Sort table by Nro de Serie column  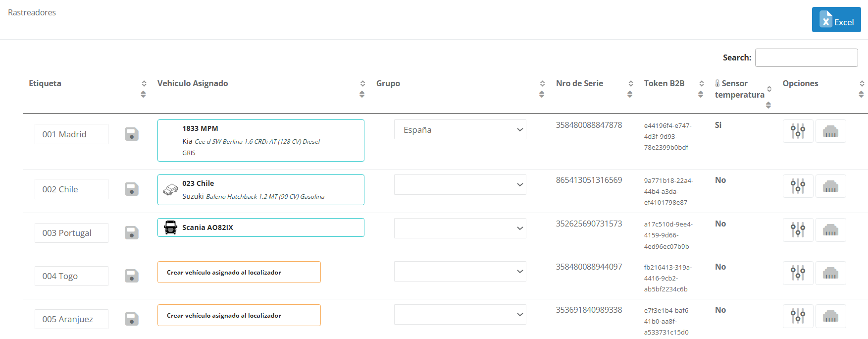pos(579,83)
